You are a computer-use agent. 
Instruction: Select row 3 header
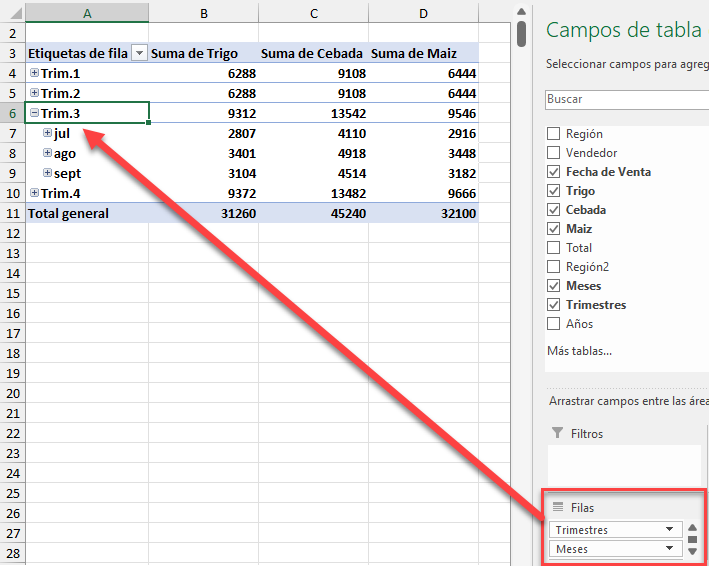click(13, 53)
